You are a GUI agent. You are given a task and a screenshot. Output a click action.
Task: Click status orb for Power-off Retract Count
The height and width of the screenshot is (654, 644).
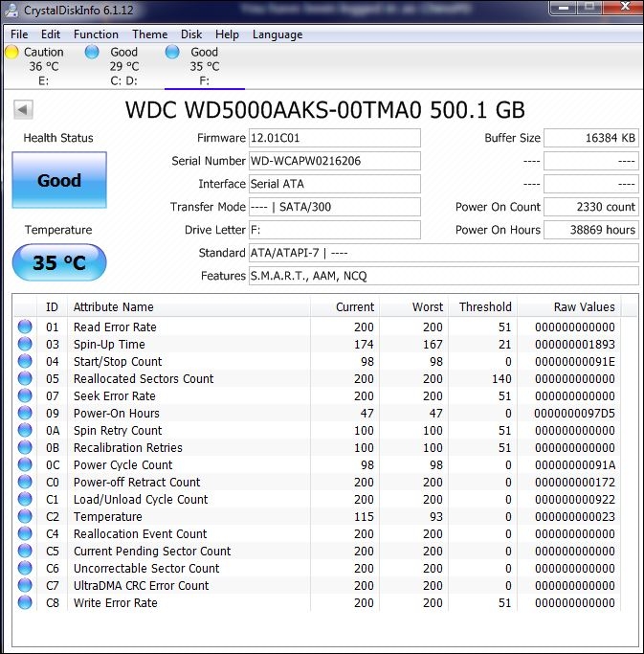click(25, 482)
